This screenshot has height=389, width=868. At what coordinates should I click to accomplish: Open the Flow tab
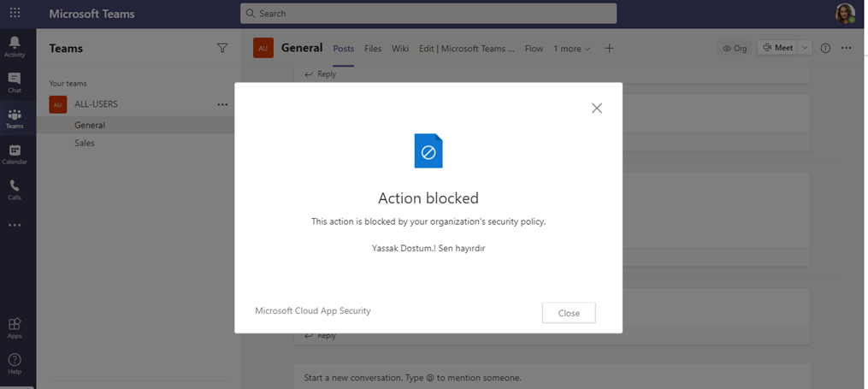(x=534, y=49)
